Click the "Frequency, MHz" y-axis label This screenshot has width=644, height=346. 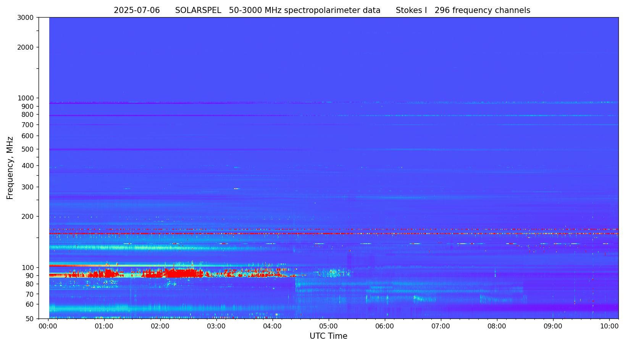[10, 168]
